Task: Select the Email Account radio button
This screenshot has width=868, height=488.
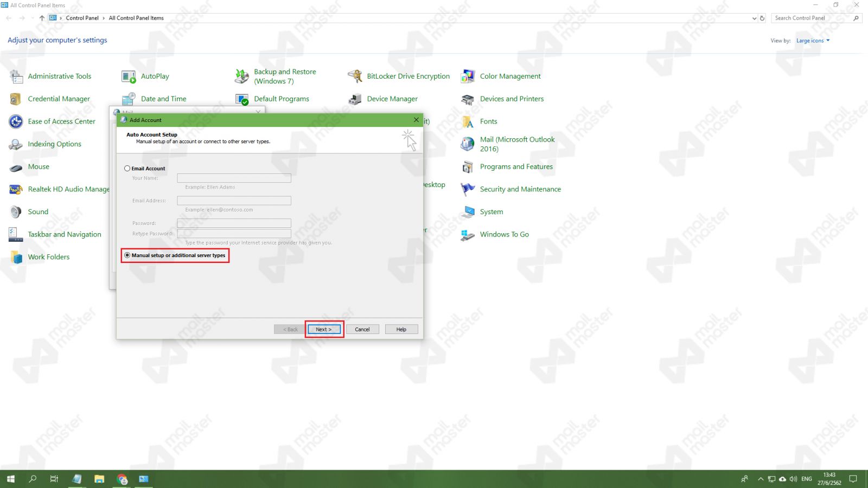Action: pos(127,169)
